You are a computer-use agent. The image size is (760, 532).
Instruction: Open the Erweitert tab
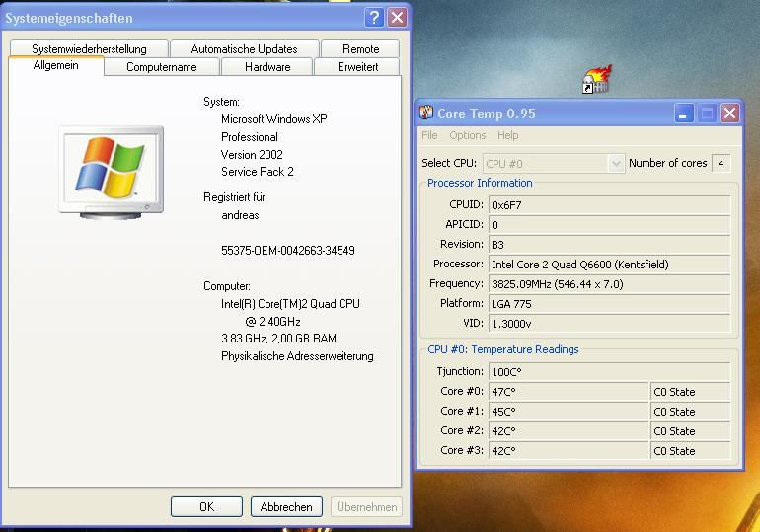(x=357, y=67)
